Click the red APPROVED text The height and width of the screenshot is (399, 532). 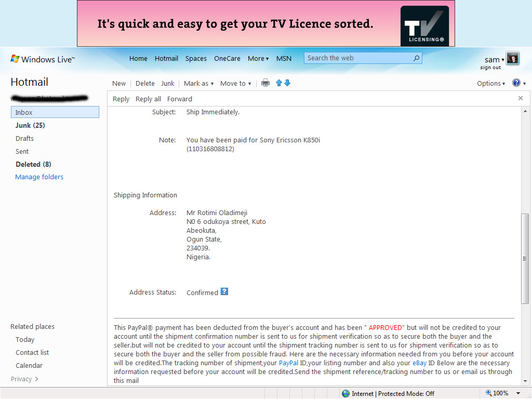pyautogui.click(x=385, y=327)
